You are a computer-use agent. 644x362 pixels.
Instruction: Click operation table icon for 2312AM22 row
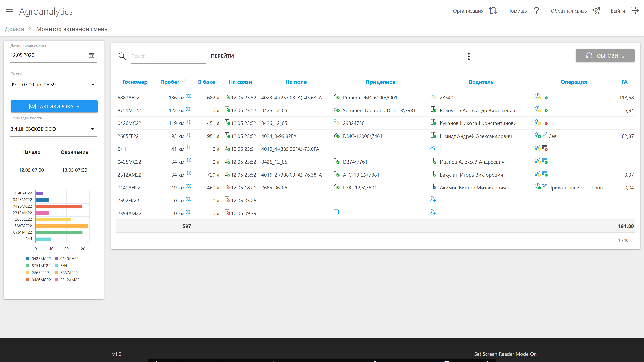point(545,174)
